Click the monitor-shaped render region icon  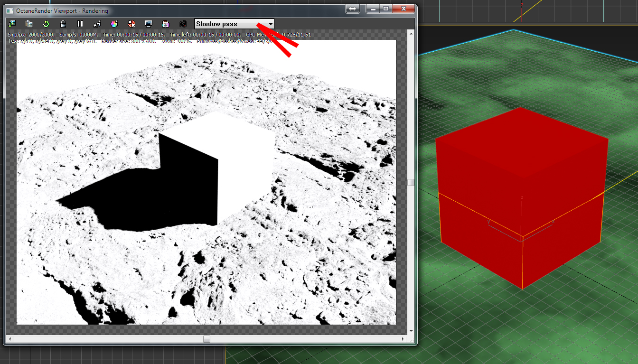pyautogui.click(x=149, y=24)
